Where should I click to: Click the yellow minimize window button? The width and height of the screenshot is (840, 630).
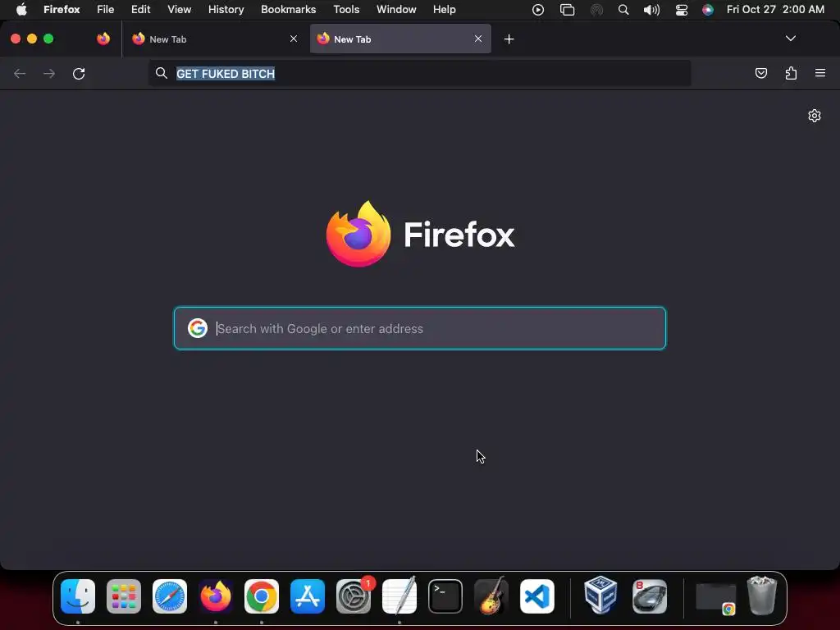(32, 39)
